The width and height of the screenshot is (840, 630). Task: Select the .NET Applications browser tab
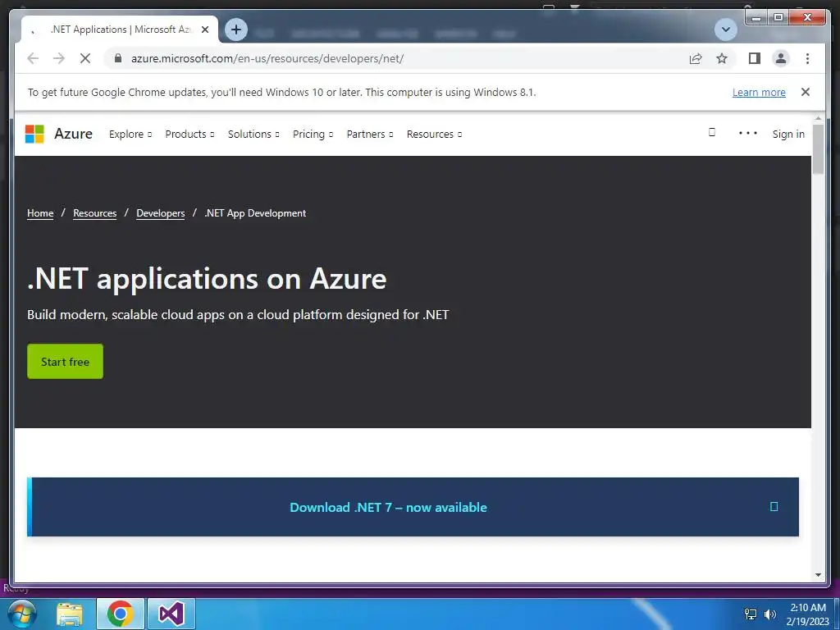coord(121,30)
